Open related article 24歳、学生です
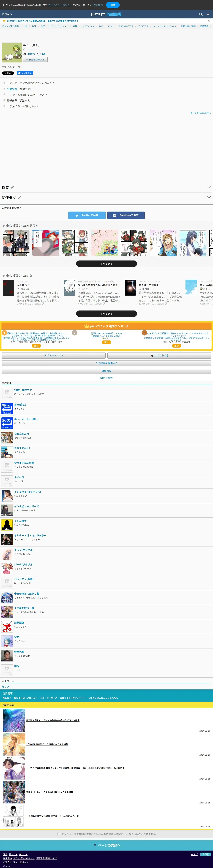213x868 pixels. click(23, 390)
